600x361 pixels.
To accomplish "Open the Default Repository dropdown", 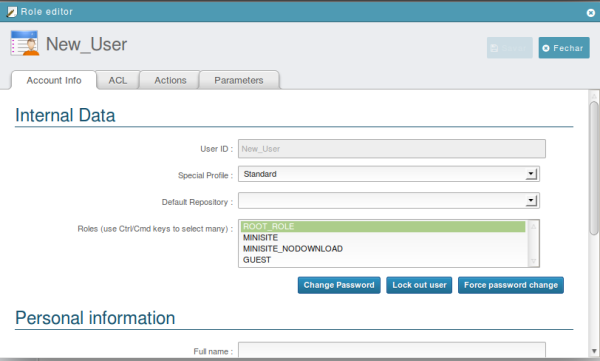I will (389, 201).
